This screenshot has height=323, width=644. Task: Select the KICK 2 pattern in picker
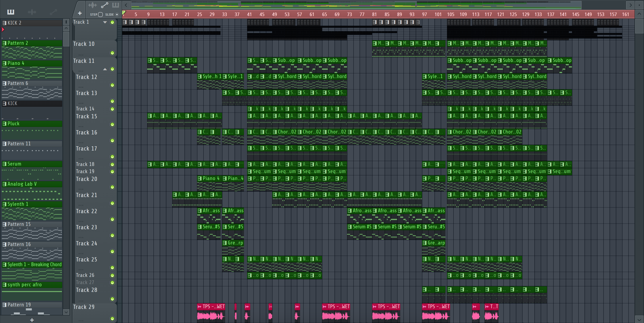click(x=32, y=23)
